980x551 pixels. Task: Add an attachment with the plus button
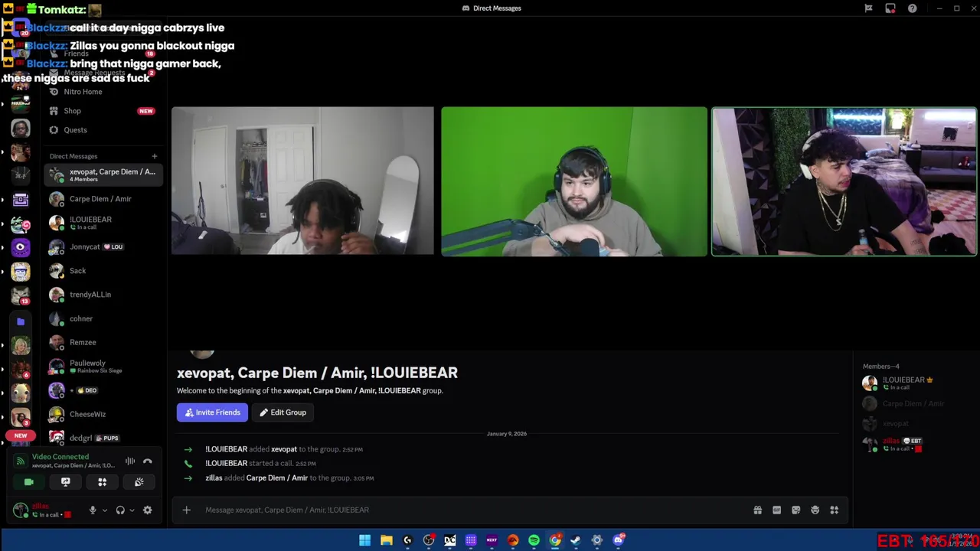pyautogui.click(x=186, y=510)
